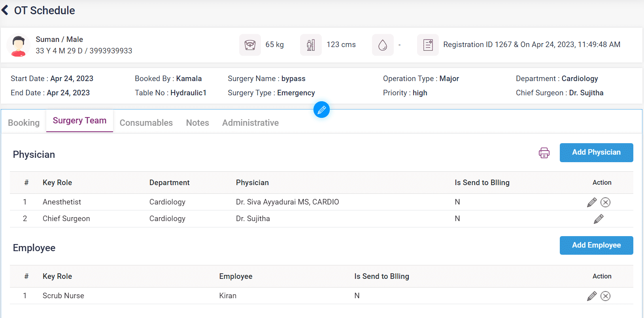Image resolution: width=644 pixels, height=318 pixels.
Task: Print the surgery team list
Action: pos(544,153)
